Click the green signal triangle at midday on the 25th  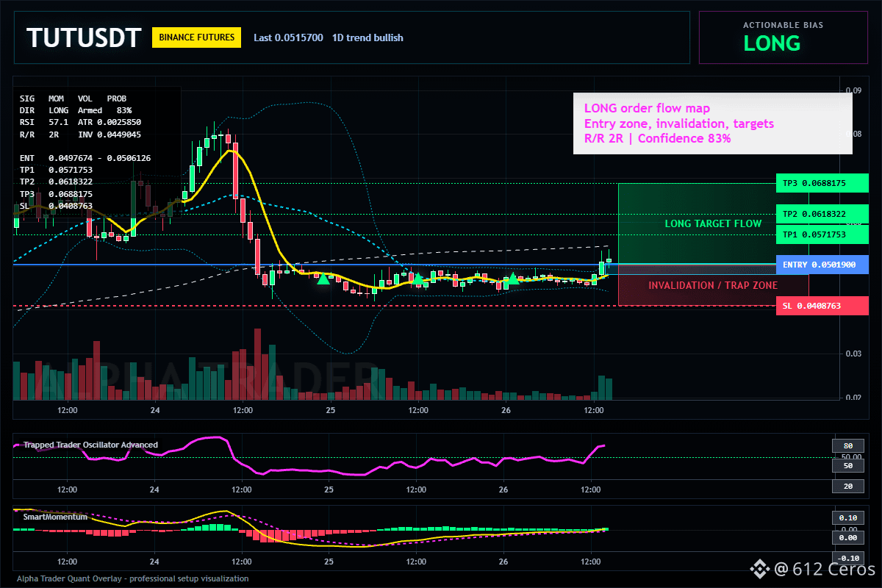(418, 278)
